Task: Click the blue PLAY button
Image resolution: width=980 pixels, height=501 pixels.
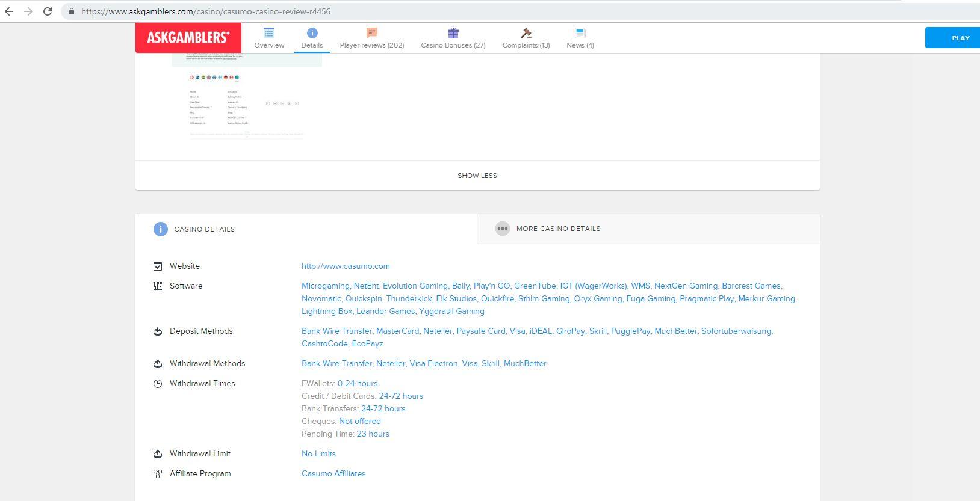Action: coord(952,37)
